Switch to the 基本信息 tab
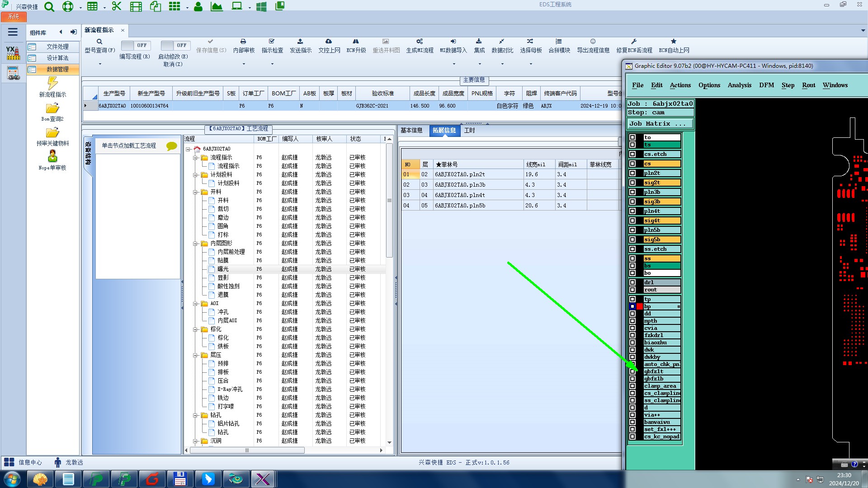 411,131
